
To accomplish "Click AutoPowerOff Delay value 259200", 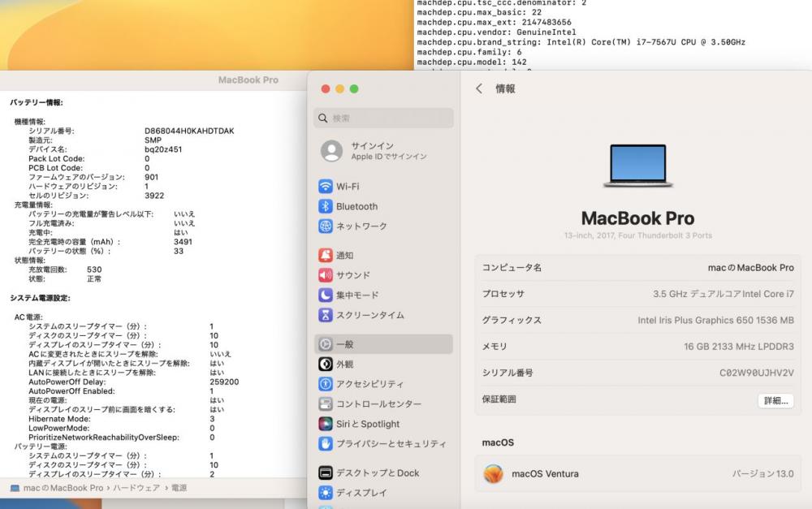I will (x=224, y=382).
